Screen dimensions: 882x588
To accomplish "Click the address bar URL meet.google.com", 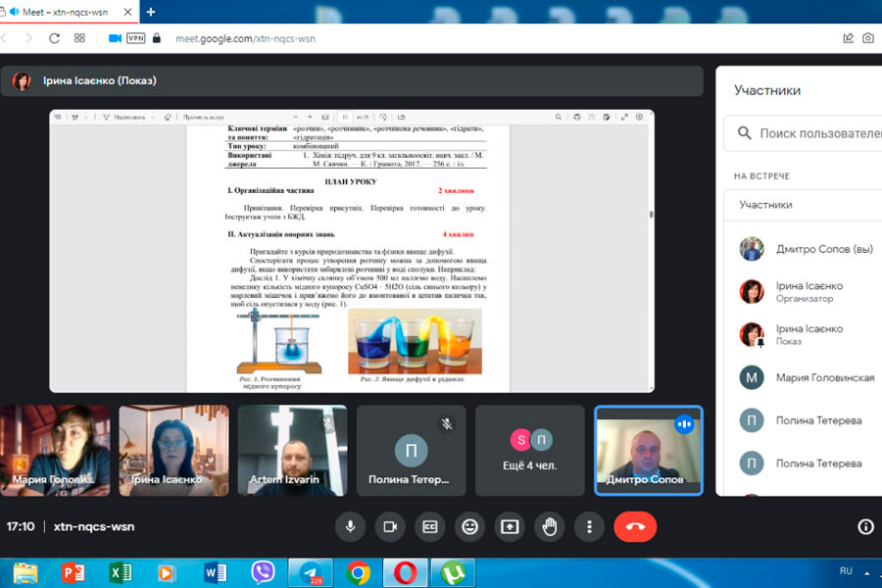I will tap(245, 39).
